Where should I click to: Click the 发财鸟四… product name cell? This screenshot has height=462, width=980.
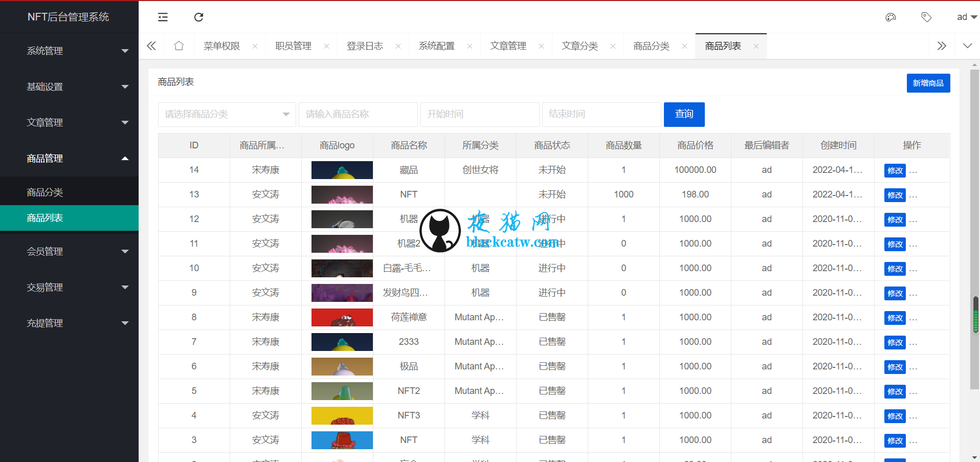(409, 293)
